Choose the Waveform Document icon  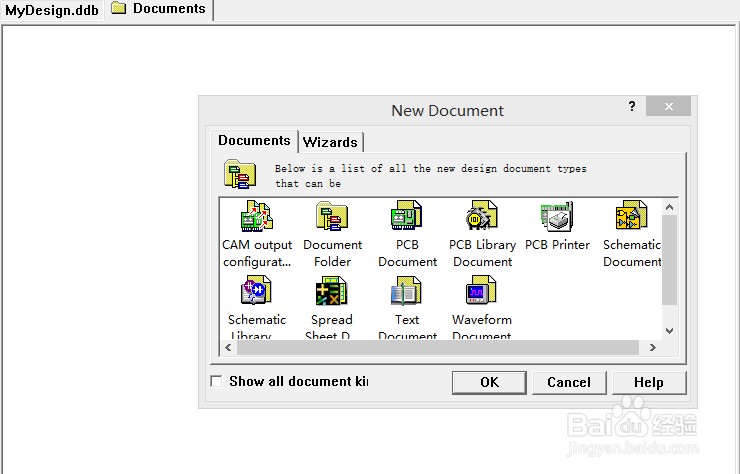(481, 290)
